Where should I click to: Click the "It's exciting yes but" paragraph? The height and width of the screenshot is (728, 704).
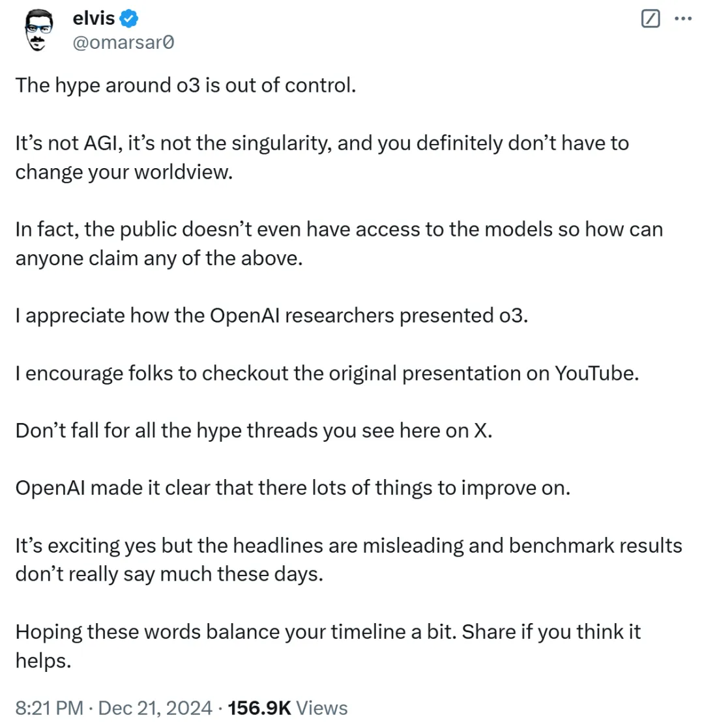(x=349, y=560)
